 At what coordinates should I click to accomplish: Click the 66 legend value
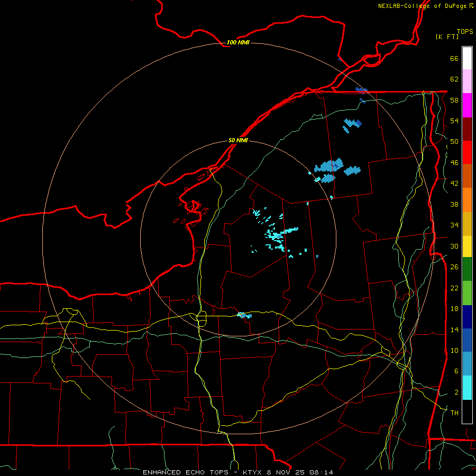click(x=454, y=58)
